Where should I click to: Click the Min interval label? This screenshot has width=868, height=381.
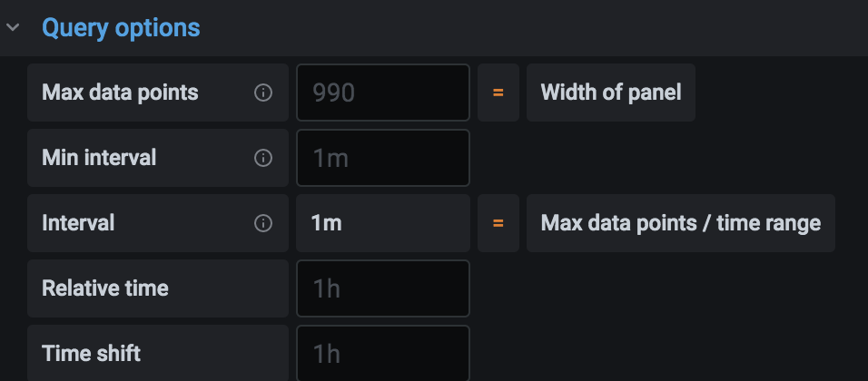coord(99,158)
